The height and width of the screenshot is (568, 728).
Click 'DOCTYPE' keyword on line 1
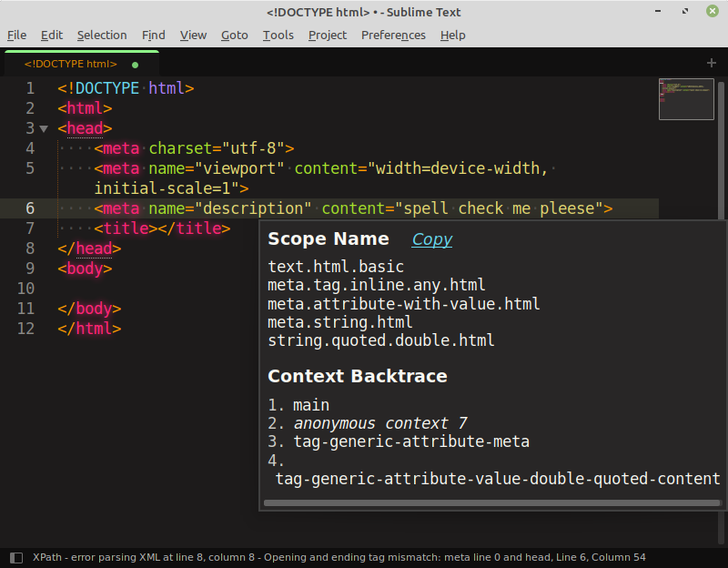pos(107,88)
